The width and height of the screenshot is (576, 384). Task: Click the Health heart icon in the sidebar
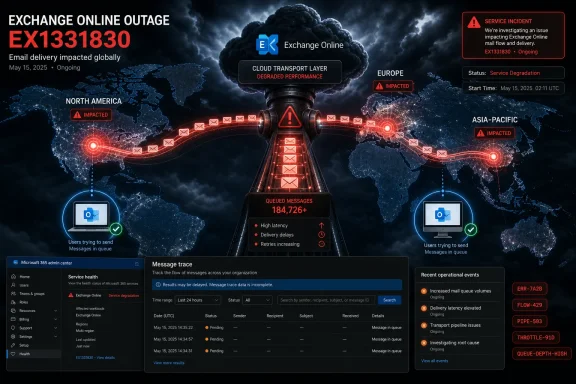pos(14,354)
